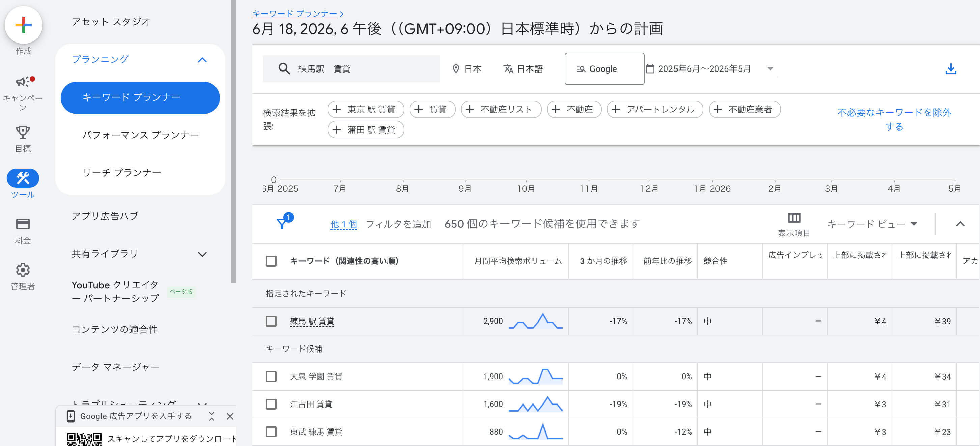980x446 pixels.
Task: Open データ マネージャー menu item
Action: [x=116, y=367]
